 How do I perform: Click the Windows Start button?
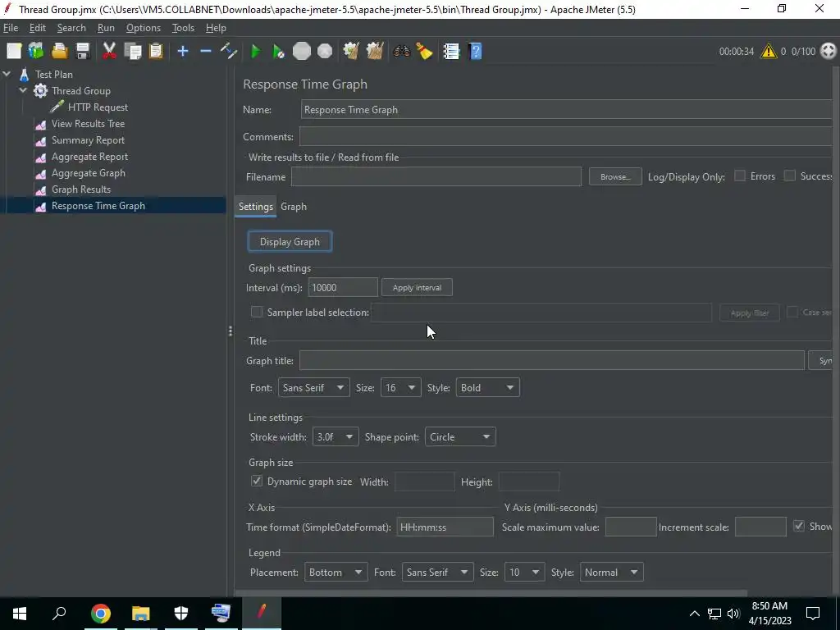click(x=20, y=614)
